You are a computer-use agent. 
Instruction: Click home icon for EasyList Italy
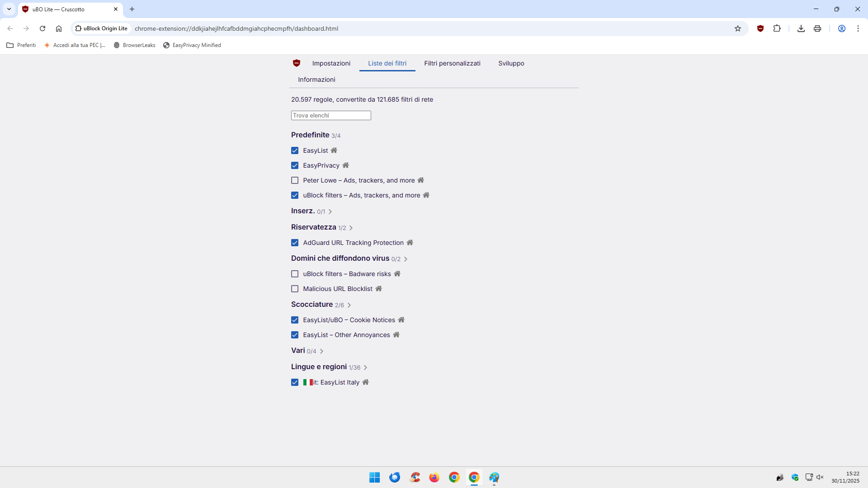tap(366, 382)
